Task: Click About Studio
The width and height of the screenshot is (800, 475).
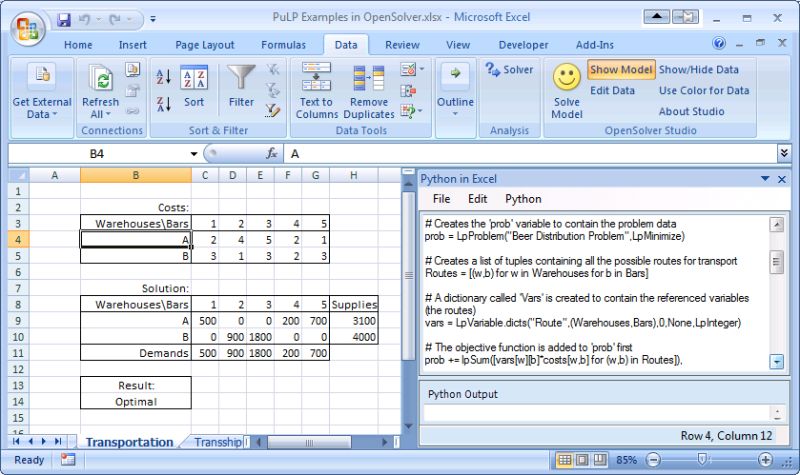Action: 691,111
